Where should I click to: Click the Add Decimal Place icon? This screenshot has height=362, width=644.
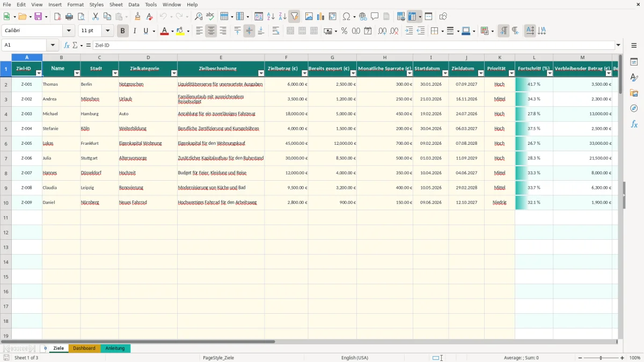(382, 31)
